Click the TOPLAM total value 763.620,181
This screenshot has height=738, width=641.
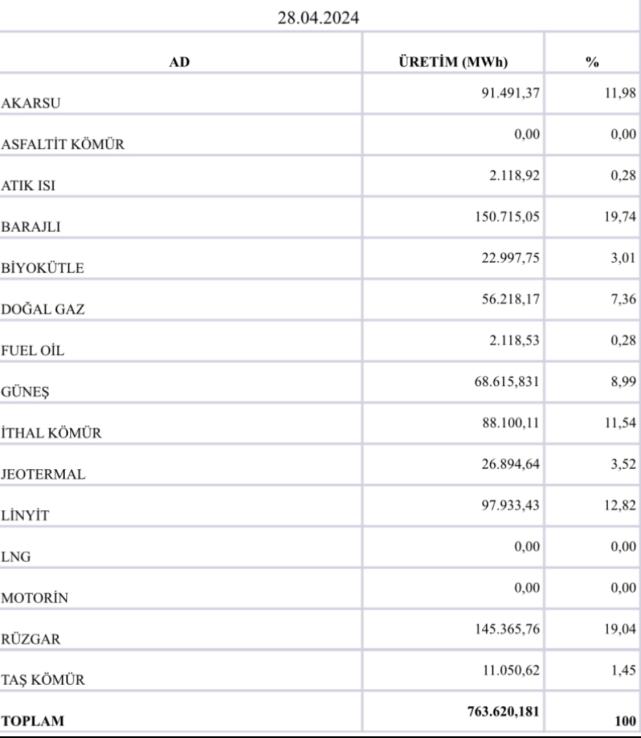click(503, 711)
